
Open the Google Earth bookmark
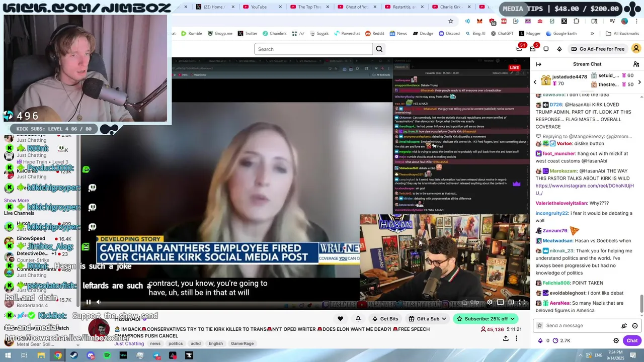(x=561, y=34)
